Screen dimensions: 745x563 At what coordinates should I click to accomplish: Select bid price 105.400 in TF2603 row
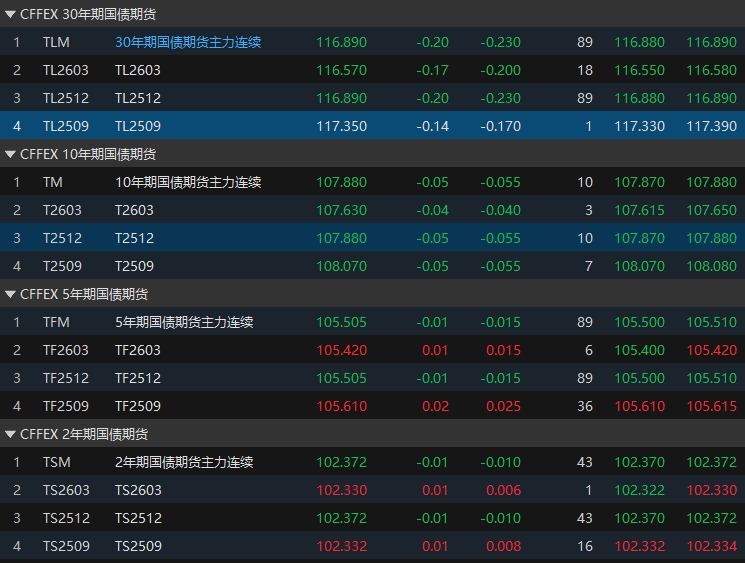pyautogui.click(x=639, y=350)
